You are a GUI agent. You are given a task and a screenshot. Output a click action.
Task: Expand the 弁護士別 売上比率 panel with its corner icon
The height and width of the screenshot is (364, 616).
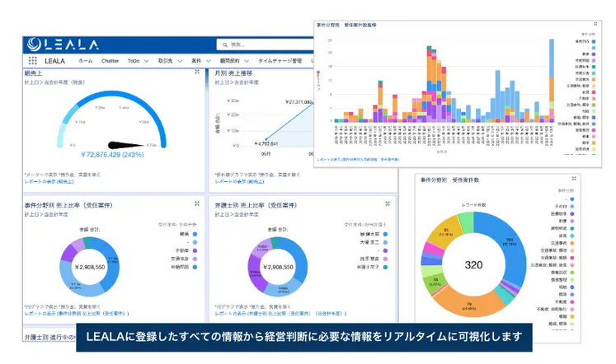(x=388, y=203)
